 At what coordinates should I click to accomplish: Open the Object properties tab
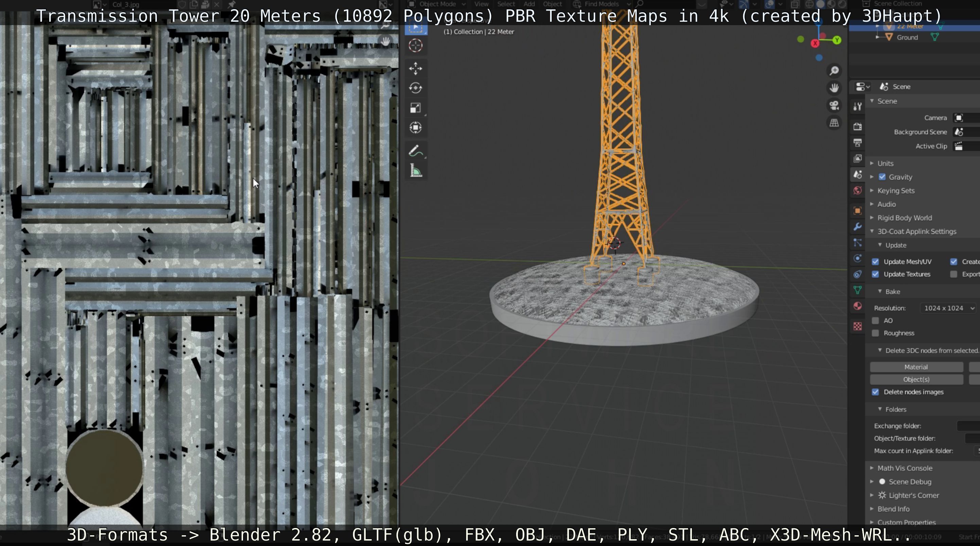coord(858,211)
